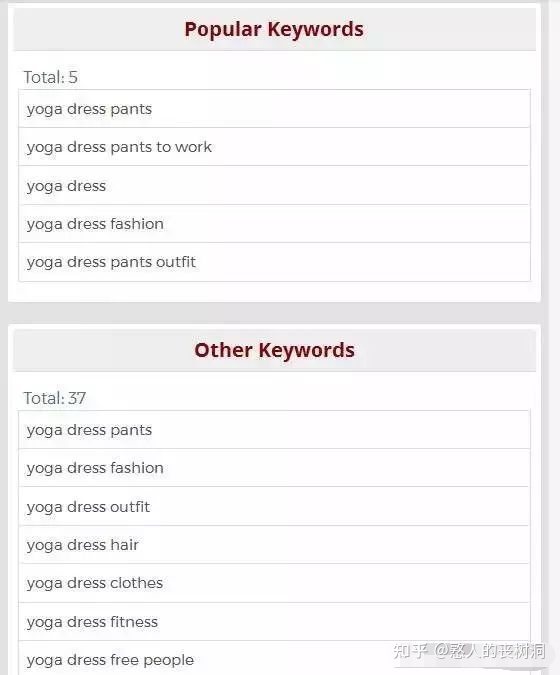Click the Other Keywords title text
Image resolution: width=560 pixels, height=675 pixels.
tap(275, 350)
